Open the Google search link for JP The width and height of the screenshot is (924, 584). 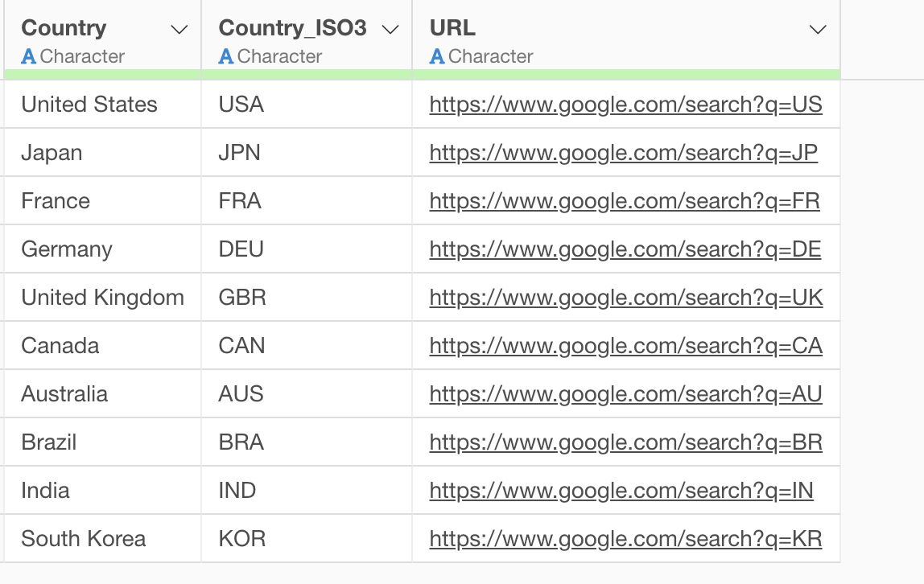tap(623, 153)
